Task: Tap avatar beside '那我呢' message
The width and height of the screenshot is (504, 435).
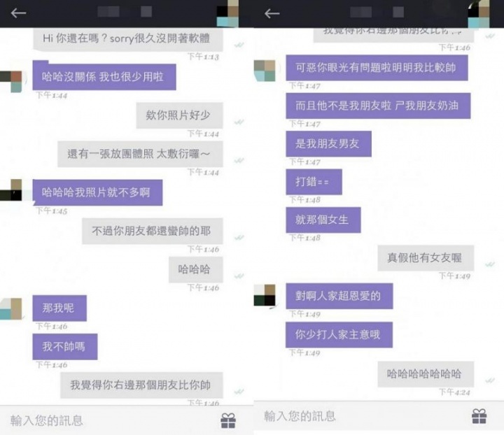Action: (x=11, y=309)
